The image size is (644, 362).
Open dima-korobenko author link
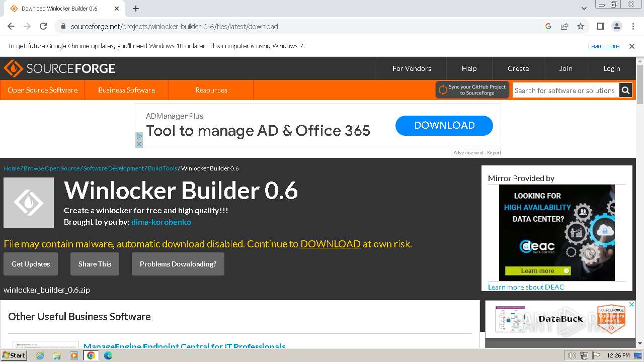(x=161, y=222)
